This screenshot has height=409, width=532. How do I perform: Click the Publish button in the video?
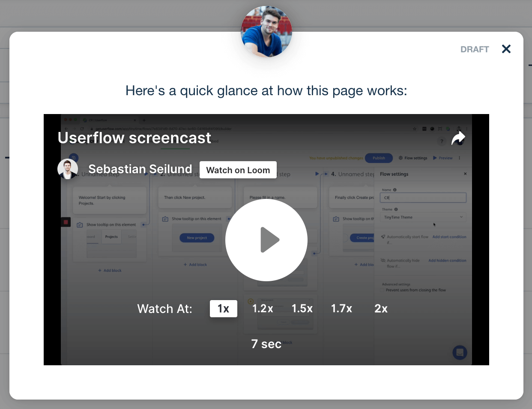[379, 158]
